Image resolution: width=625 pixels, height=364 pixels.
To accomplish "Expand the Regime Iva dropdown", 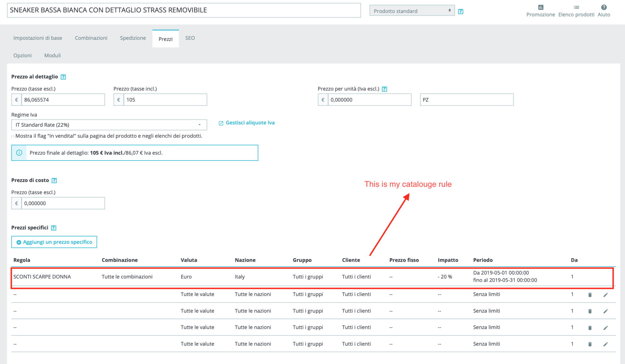I will pyautogui.click(x=109, y=125).
